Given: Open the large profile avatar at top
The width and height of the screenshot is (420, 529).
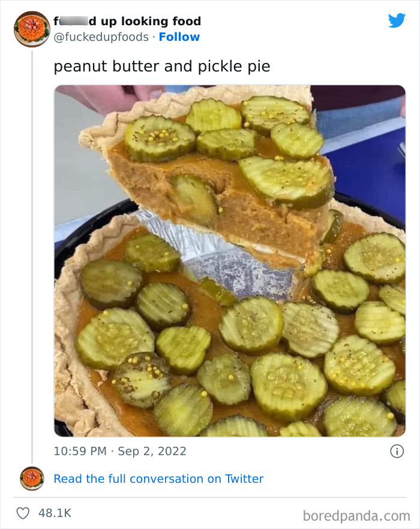Looking at the screenshot, I should (x=32, y=29).
